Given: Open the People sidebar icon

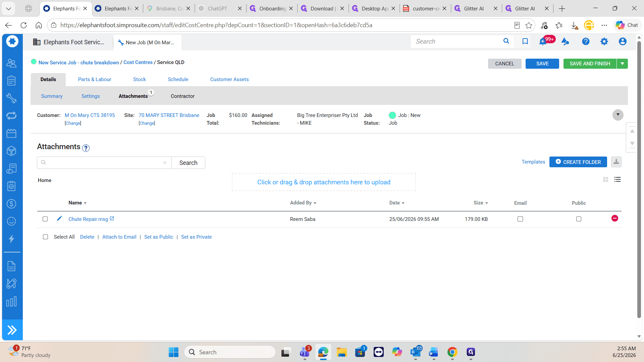Looking at the screenshot, I should pos(11,63).
